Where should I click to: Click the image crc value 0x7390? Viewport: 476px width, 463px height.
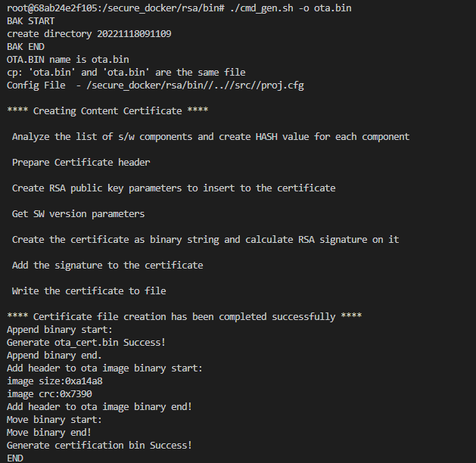tap(76, 394)
